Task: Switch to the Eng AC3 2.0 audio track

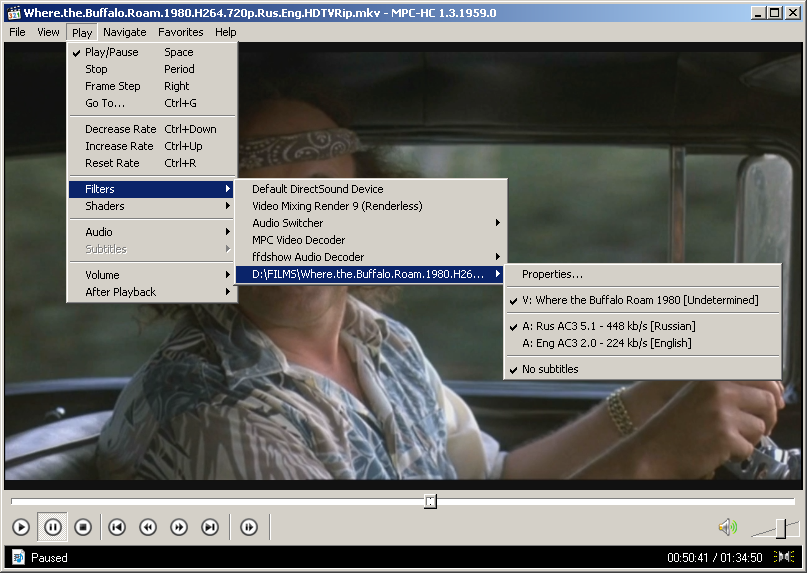Action: coord(606,343)
